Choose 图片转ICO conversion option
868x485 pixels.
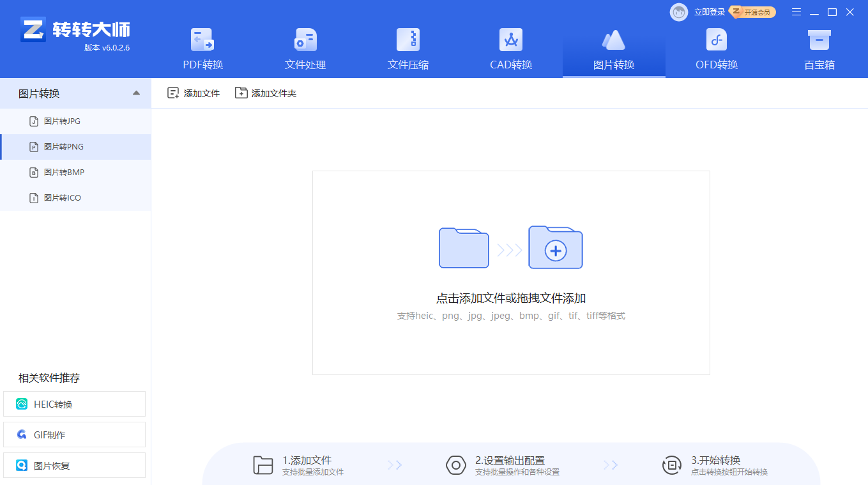tap(62, 198)
